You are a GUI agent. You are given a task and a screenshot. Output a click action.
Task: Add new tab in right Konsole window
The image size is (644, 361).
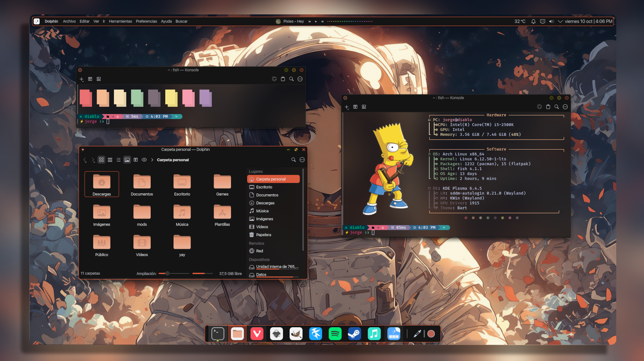pos(347,107)
